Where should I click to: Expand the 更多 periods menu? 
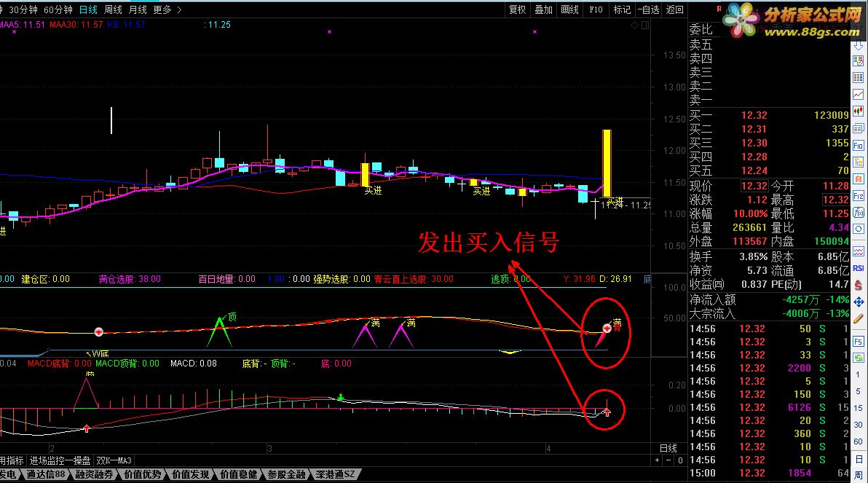[167, 10]
